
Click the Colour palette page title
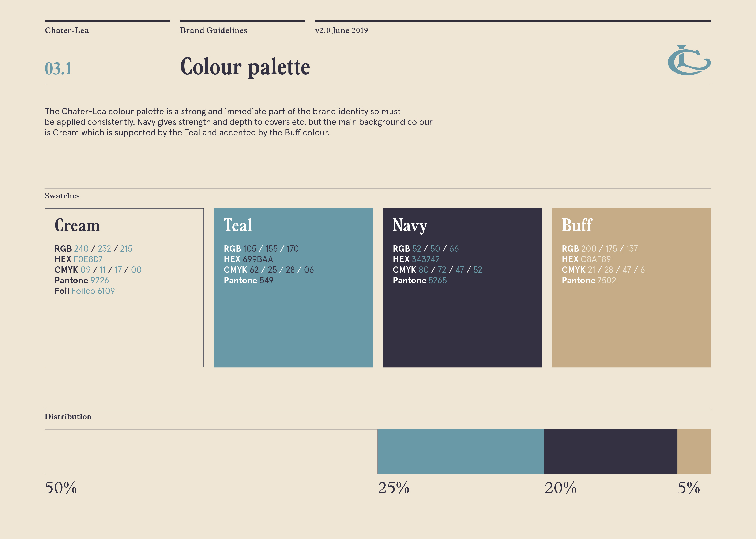pyautogui.click(x=245, y=67)
